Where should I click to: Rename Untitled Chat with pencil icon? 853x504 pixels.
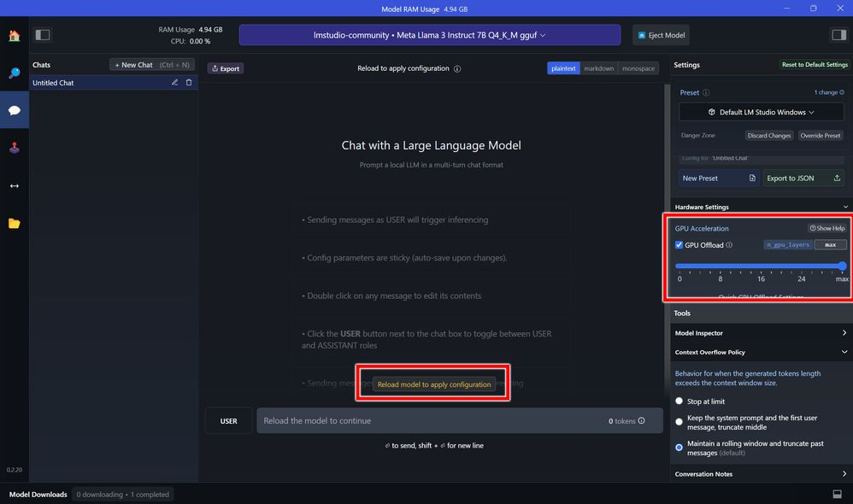pyautogui.click(x=174, y=82)
